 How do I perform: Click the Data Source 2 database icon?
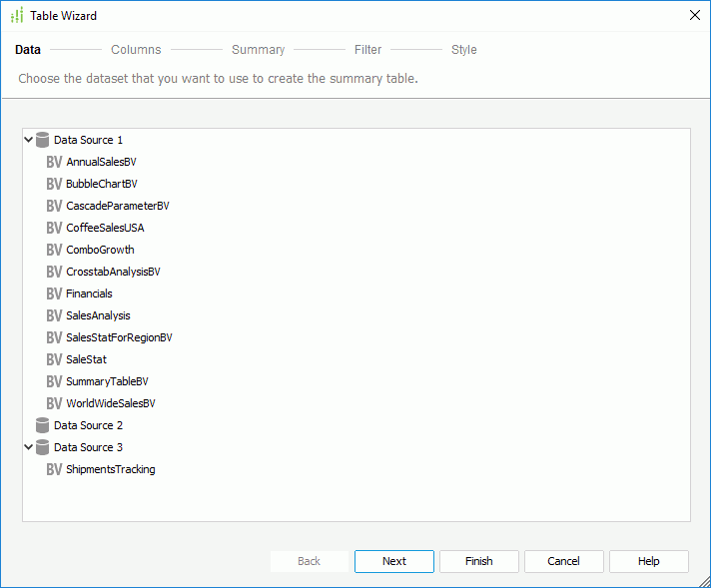[x=42, y=425]
